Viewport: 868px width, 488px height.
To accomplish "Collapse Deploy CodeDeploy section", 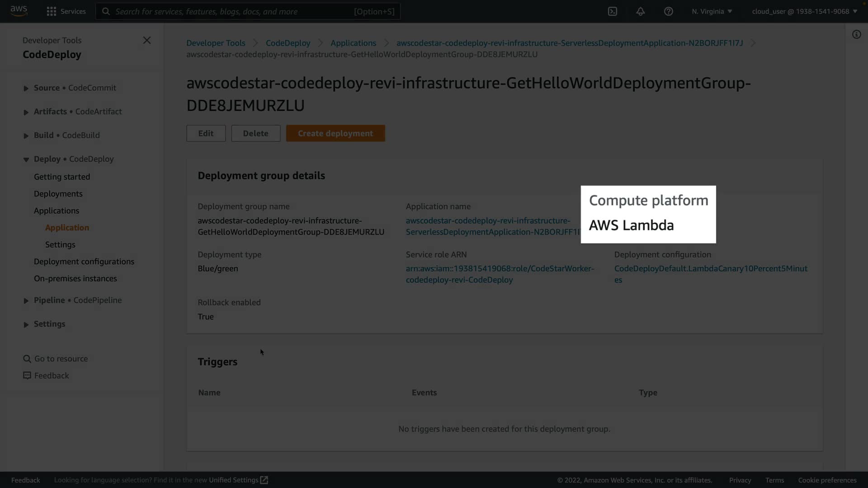I will 26,160.
